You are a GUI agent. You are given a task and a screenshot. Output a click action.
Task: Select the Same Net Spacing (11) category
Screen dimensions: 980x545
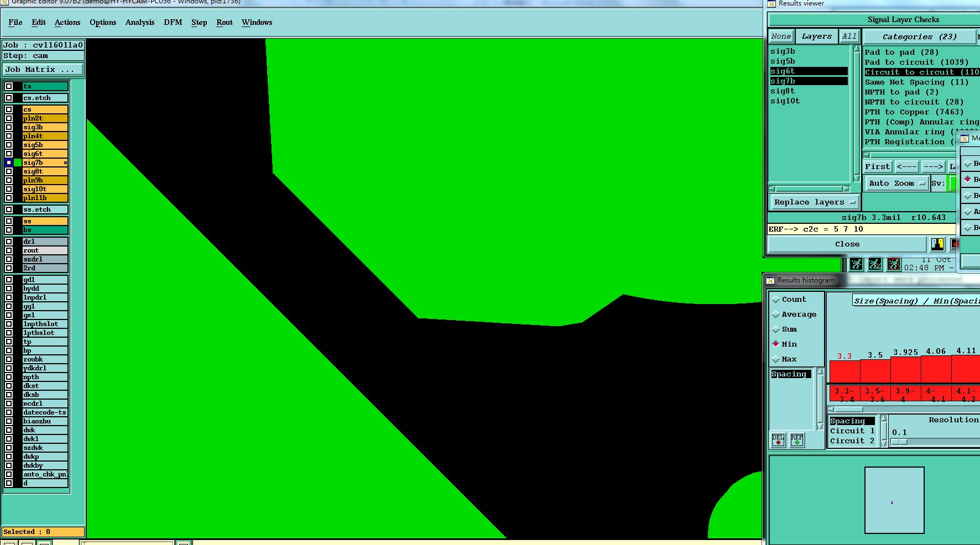pos(916,82)
